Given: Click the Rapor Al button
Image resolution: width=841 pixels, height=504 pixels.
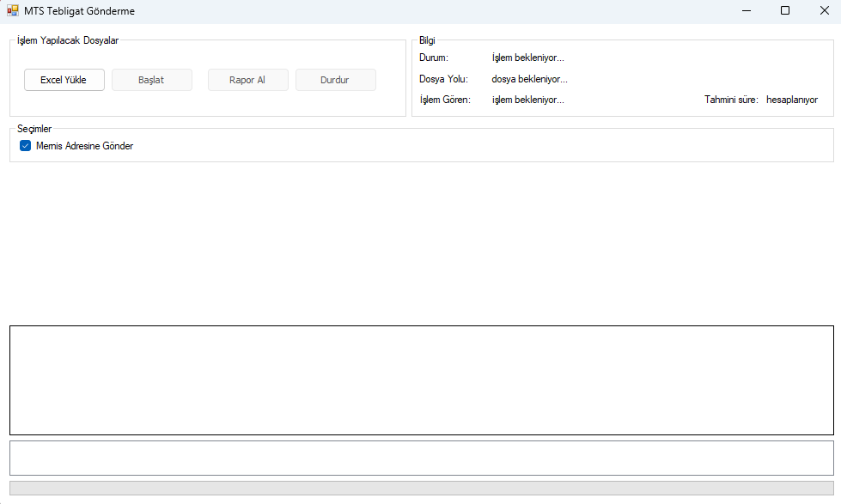Looking at the screenshot, I should click(x=247, y=80).
